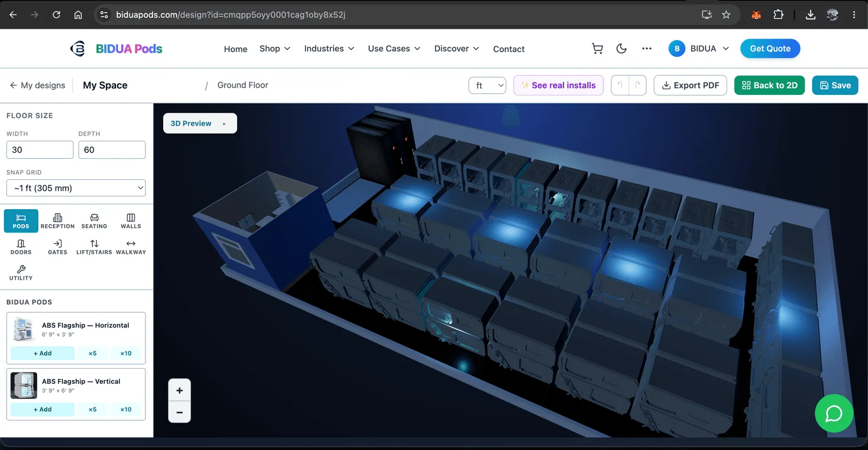Open the Use Cases menu
868x450 pixels.
[x=394, y=49]
